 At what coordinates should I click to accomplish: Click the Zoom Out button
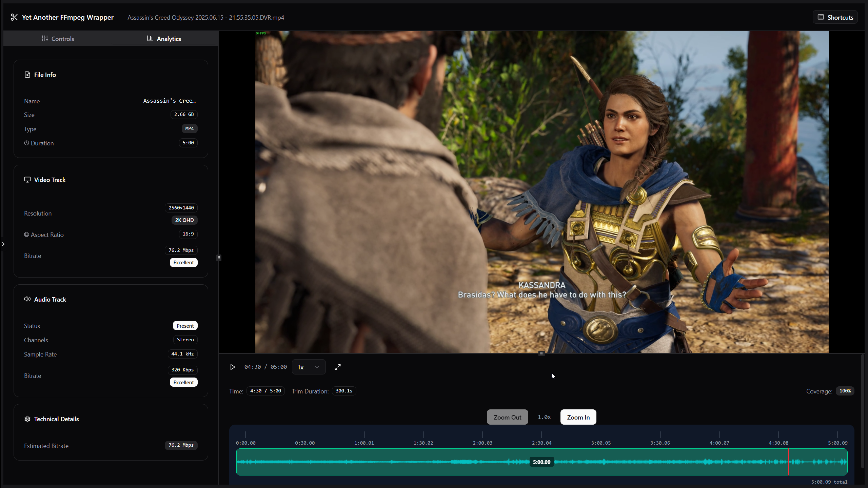click(x=507, y=417)
